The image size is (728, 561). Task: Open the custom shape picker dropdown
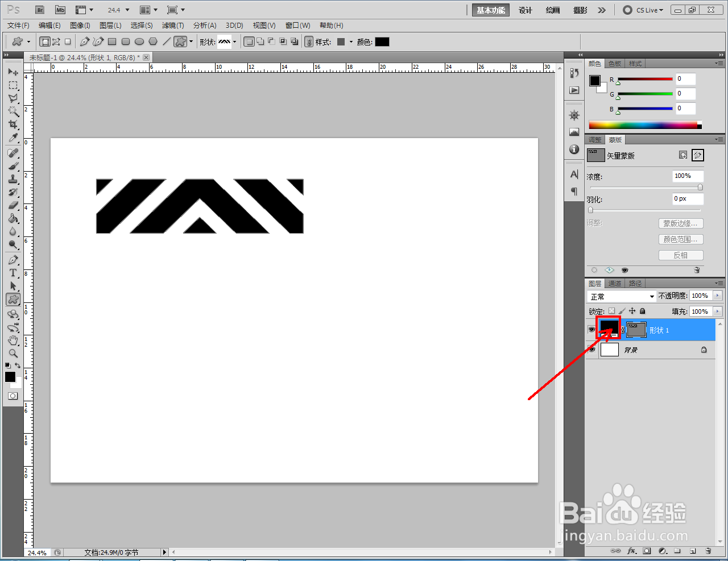pos(234,41)
